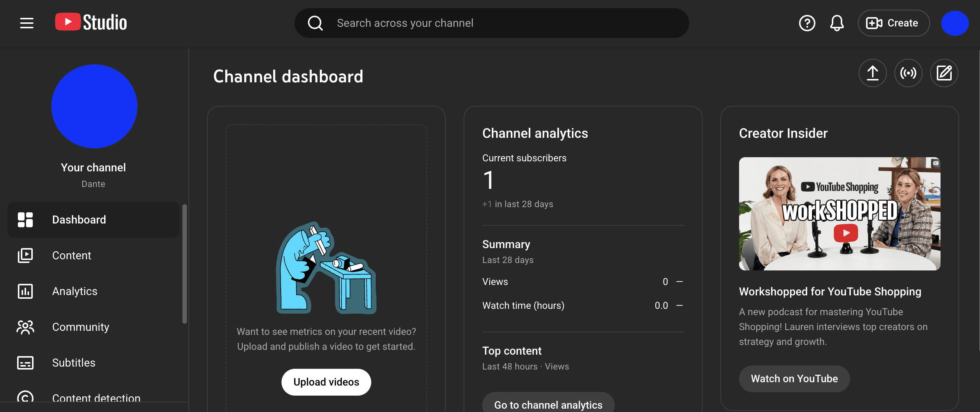This screenshot has width=980, height=412.
Task: Open the Help question mark icon
Action: point(806,23)
